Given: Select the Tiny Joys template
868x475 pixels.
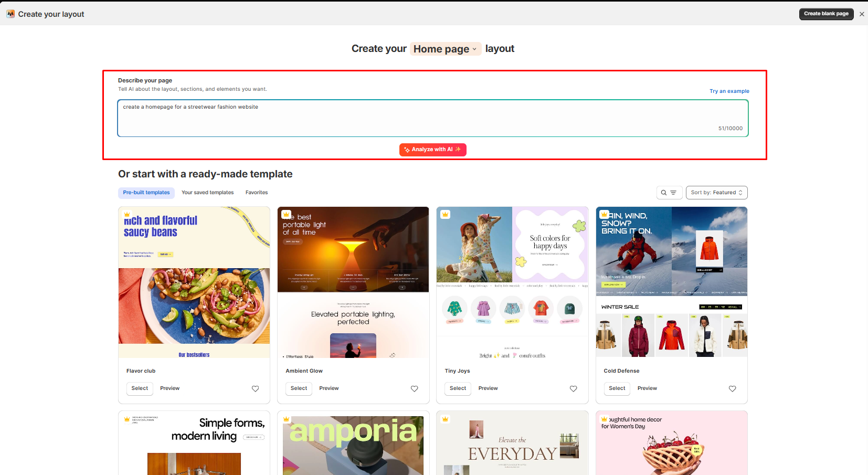Looking at the screenshot, I should click(x=458, y=388).
